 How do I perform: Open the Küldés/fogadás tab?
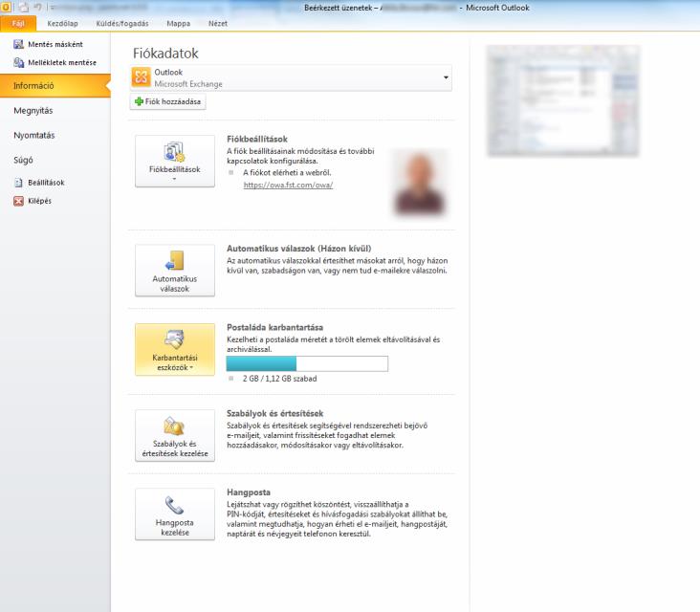coord(122,24)
